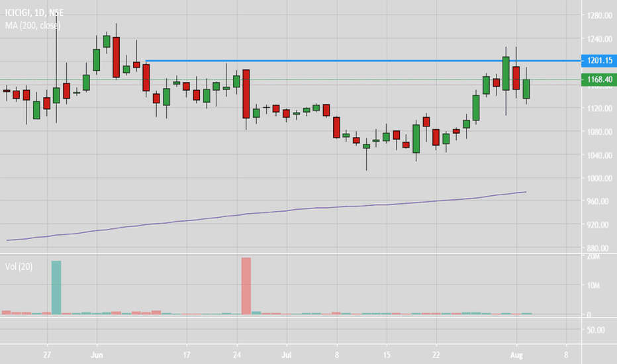Select the blue horizontal resistance line
The height and width of the screenshot is (364, 617).
pos(363,61)
